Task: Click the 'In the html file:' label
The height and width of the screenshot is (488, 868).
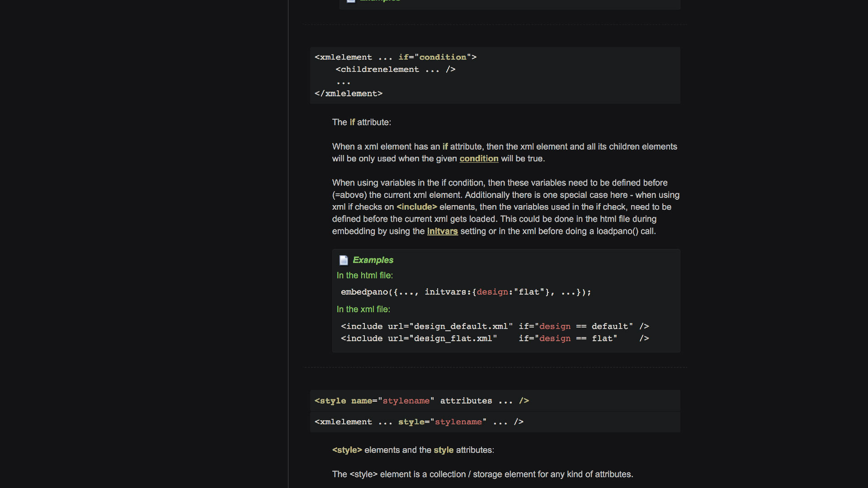Action: click(x=365, y=276)
